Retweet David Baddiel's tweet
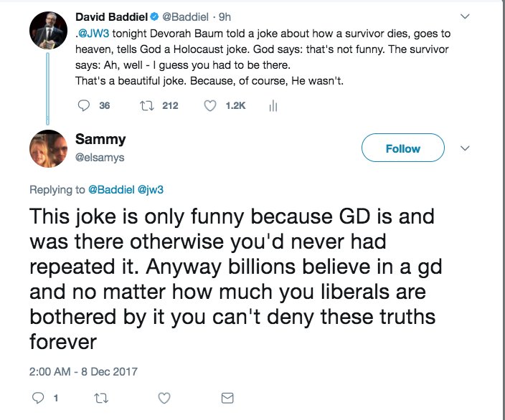 [149, 105]
